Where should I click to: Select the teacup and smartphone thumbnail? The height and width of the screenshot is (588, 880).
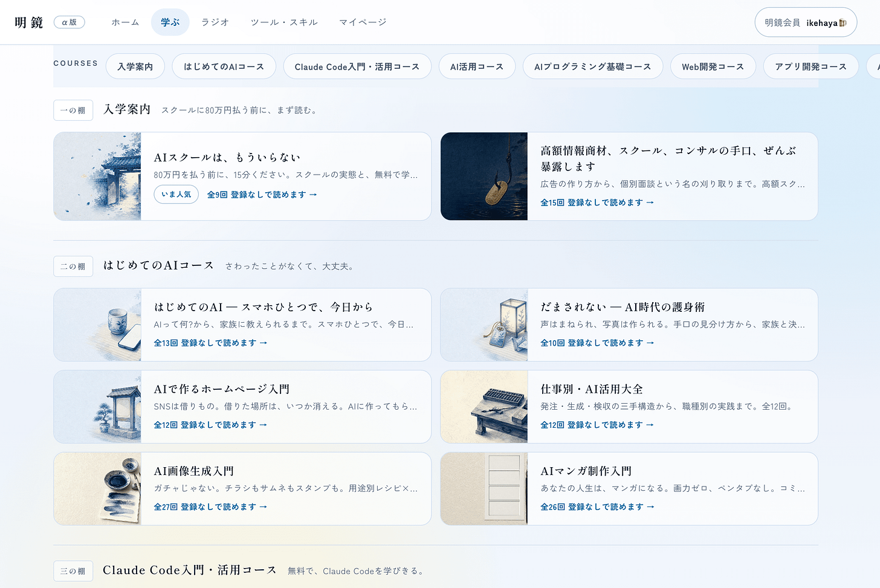point(97,325)
